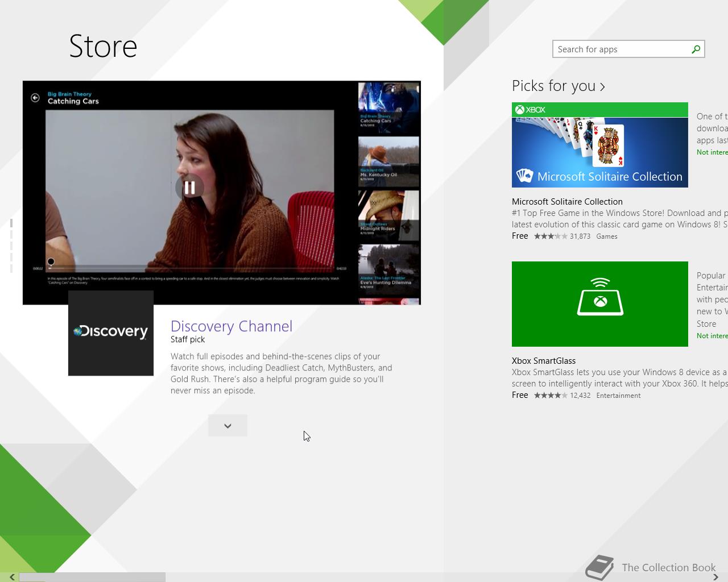Open the Xbox SmartGlass title link
The image size is (728, 582).
click(x=544, y=361)
